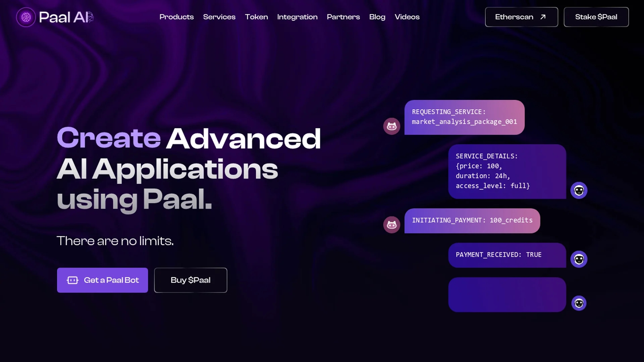Image resolution: width=644 pixels, height=362 pixels.
Task: Click the bot icon in Get a Paal Bot
Action: pos(72,280)
